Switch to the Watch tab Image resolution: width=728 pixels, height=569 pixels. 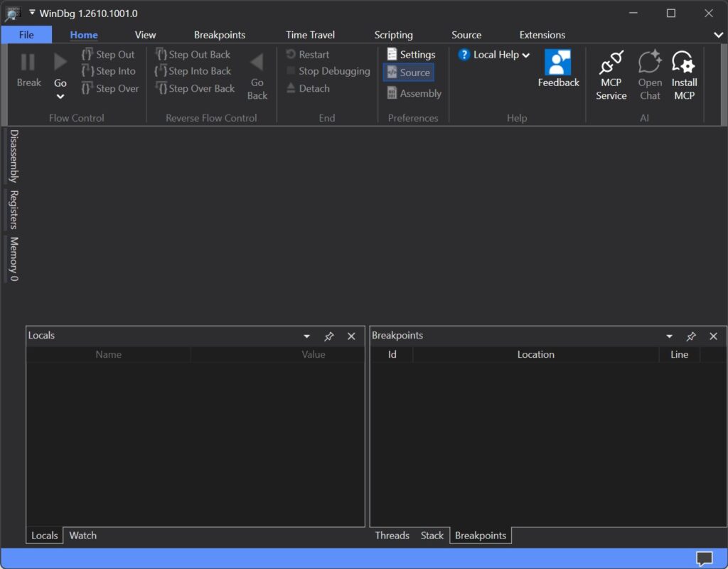82,536
